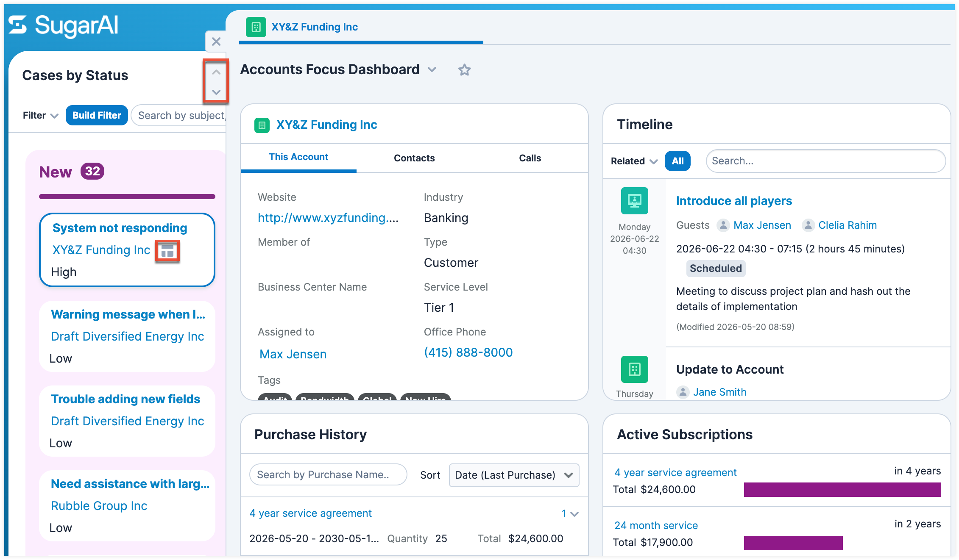Open the System not responding case
The height and width of the screenshot is (560, 959).
pyautogui.click(x=120, y=228)
